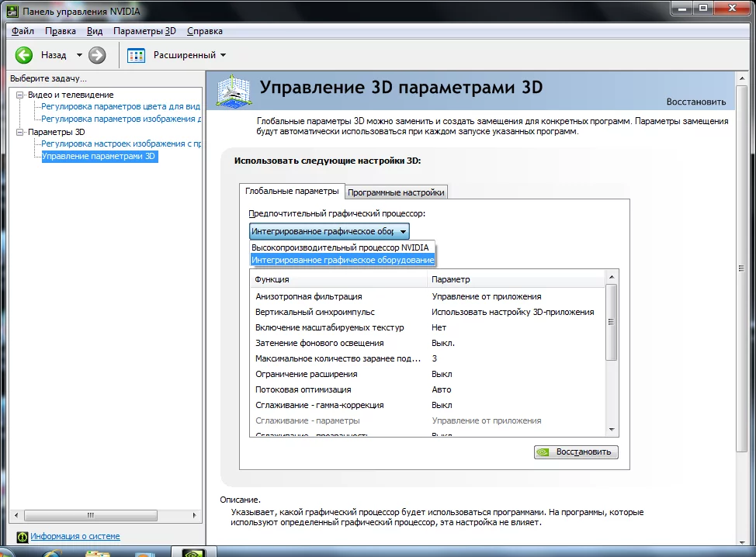Image resolution: width=756 pixels, height=557 pixels.
Task: Select the Глобальные параметры tab
Action: [292, 191]
